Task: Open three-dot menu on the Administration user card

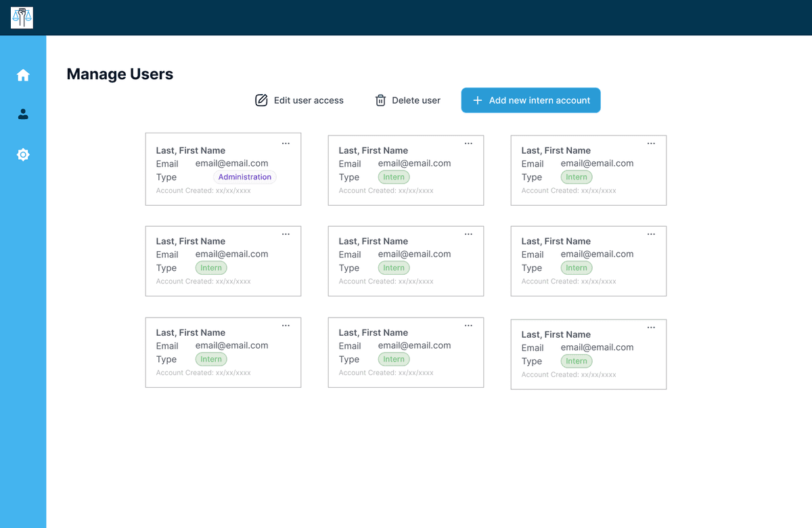Action: pos(286,144)
